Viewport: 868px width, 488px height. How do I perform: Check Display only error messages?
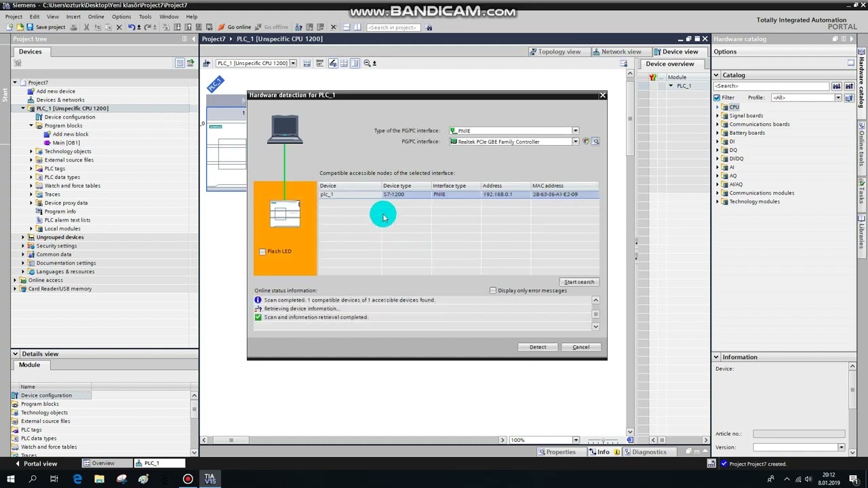[x=493, y=290]
